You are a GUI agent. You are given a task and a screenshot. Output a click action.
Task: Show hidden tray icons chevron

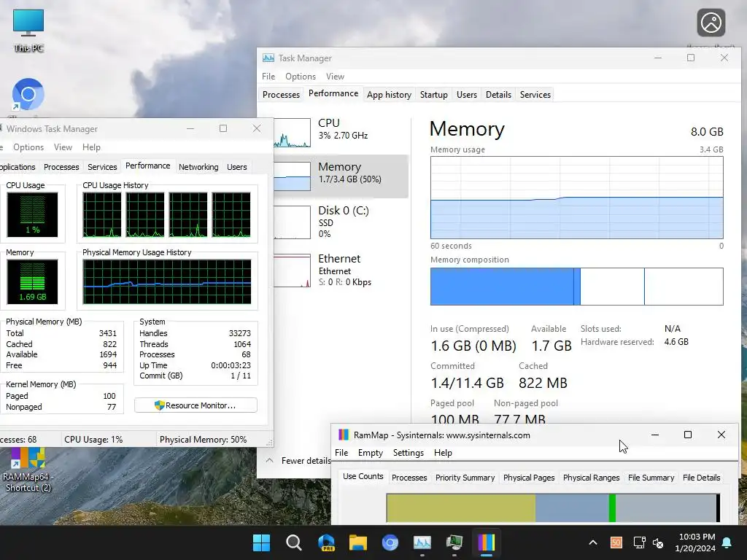(x=593, y=542)
